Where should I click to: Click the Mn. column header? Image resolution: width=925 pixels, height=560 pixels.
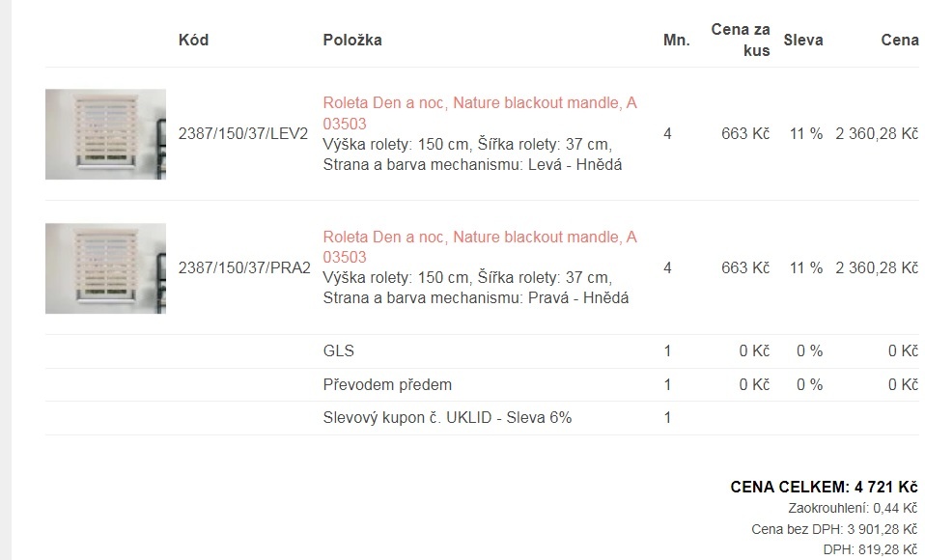676,40
